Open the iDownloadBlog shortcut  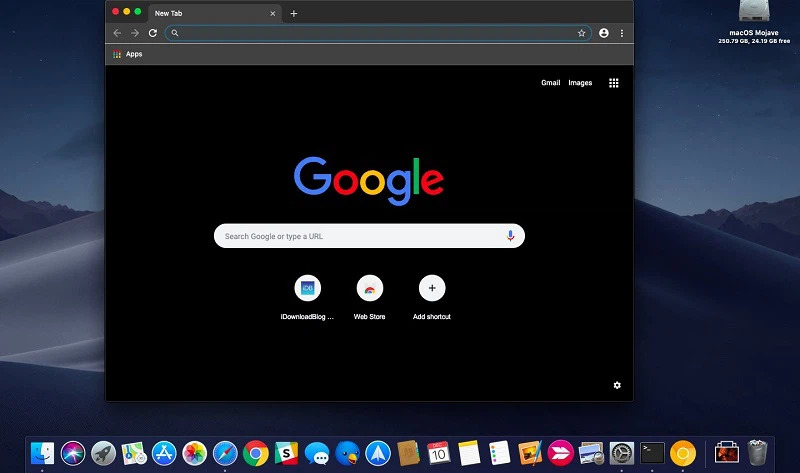307,297
